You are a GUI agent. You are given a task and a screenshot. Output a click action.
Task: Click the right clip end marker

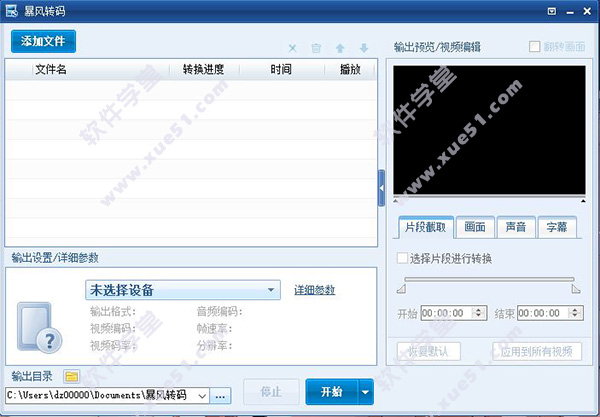[576, 289]
